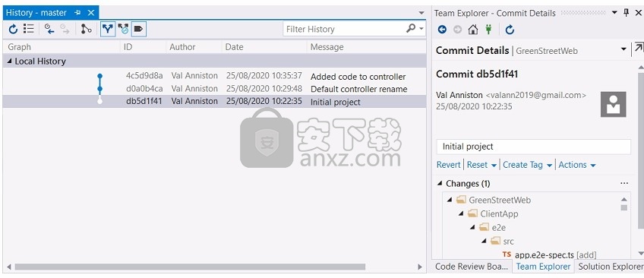Pin the History - master tab
The image size is (644, 278).
point(77,13)
